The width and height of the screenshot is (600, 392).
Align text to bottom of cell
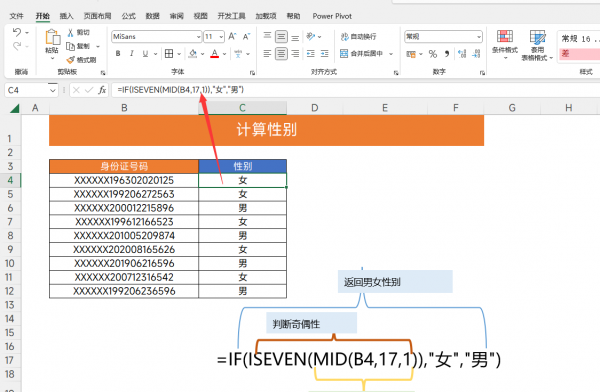point(295,38)
